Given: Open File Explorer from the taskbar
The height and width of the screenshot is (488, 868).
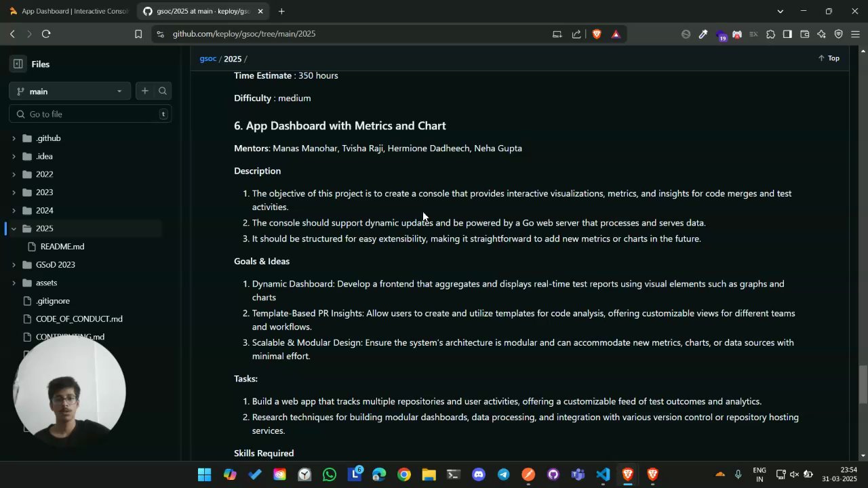Looking at the screenshot, I should (429, 474).
